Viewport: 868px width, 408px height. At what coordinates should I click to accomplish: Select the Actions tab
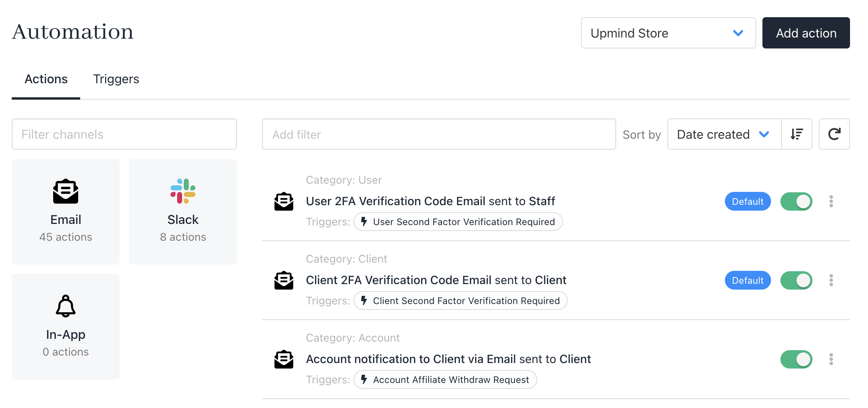click(x=46, y=79)
